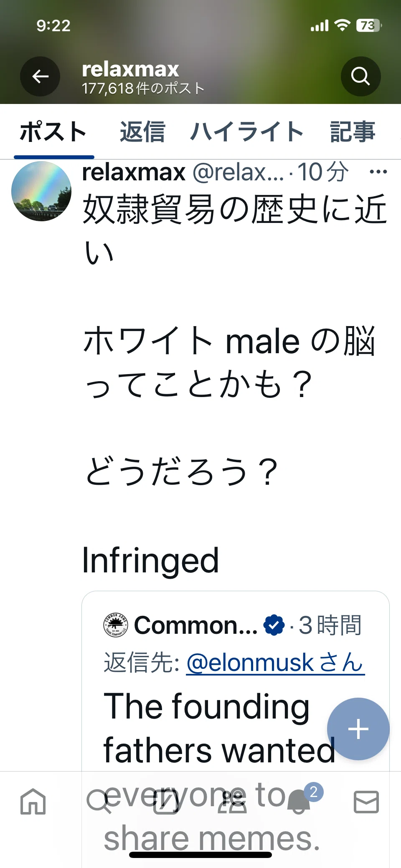Tap the blue verified badge on Common
This screenshot has width=401, height=868.
pyautogui.click(x=274, y=625)
